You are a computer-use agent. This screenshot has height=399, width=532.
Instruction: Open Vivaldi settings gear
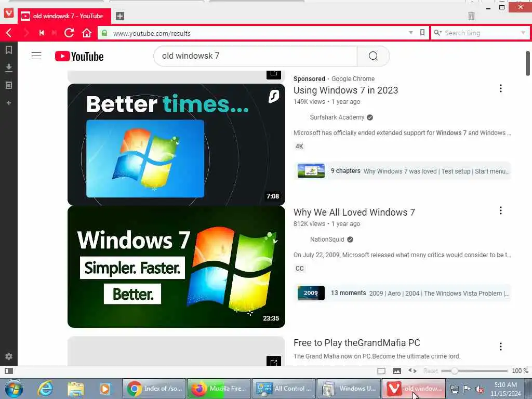coord(9,356)
